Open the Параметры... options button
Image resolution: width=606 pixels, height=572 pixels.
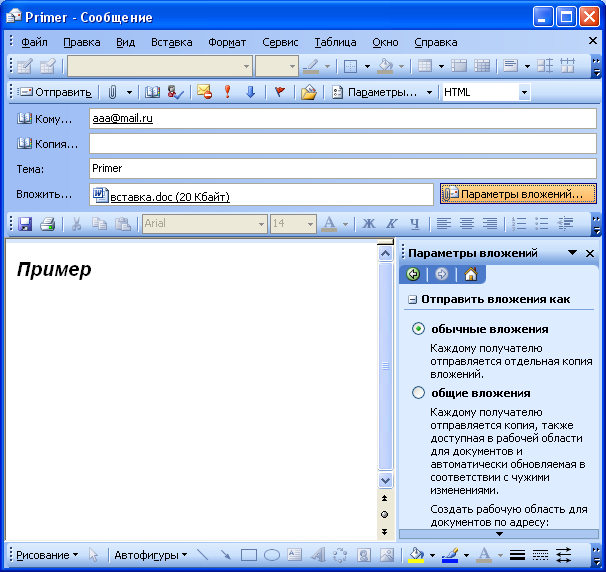click(x=375, y=92)
